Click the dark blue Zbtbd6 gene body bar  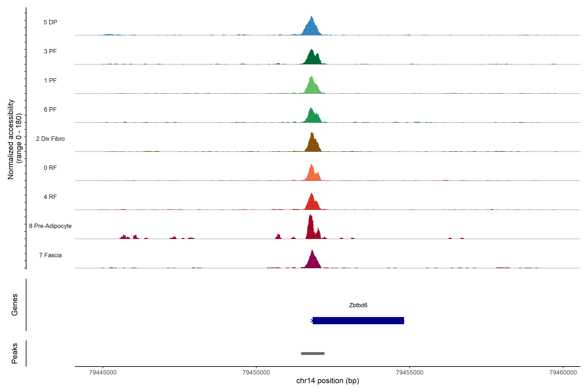(x=358, y=320)
